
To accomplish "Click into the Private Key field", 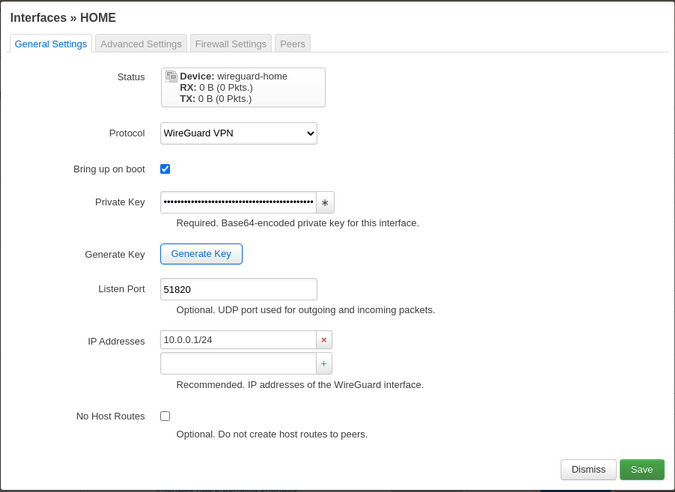I will (238, 202).
